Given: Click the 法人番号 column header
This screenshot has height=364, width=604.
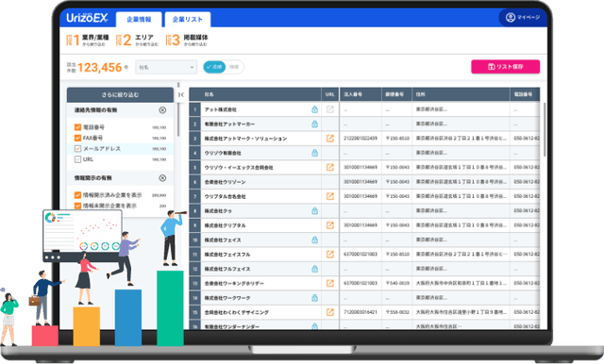Looking at the screenshot, I should pos(361,94).
